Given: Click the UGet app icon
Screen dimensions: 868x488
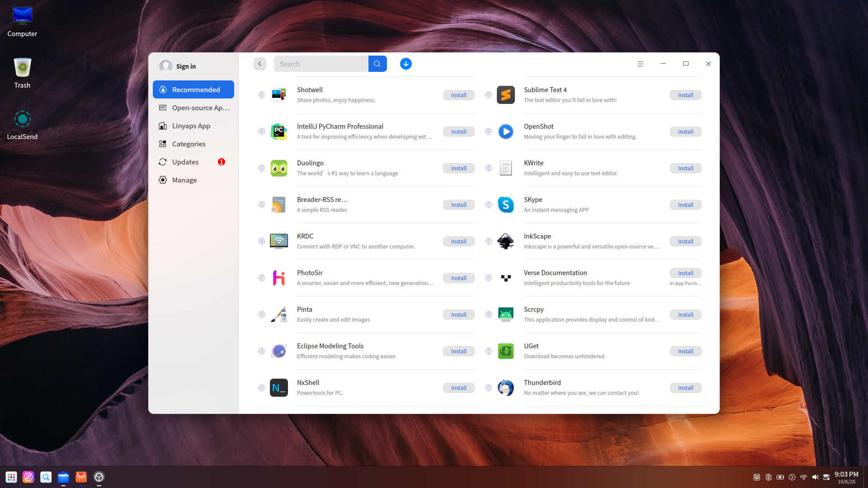Looking at the screenshot, I should [505, 351].
